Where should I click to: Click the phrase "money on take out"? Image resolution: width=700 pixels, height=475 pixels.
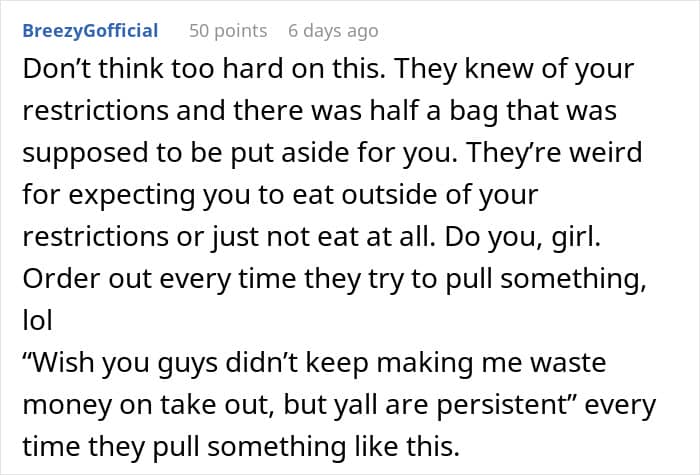pos(148,404)
